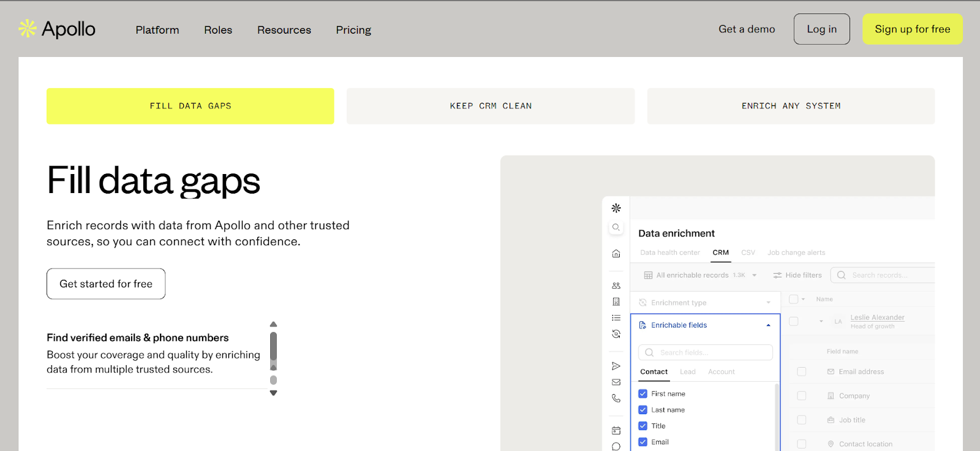Switch to the Lead fields tab
This screenshot has height=451, width=980.
tap(688, 372)
